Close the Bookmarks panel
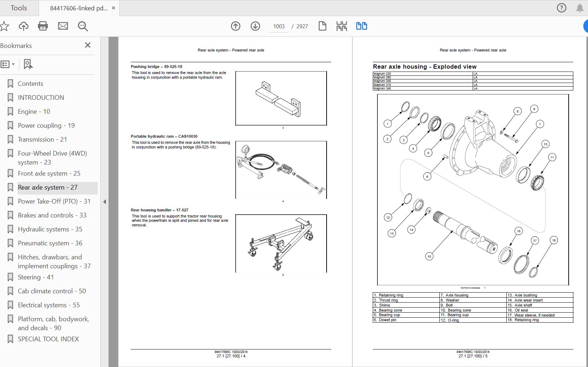 pos(88,45)
